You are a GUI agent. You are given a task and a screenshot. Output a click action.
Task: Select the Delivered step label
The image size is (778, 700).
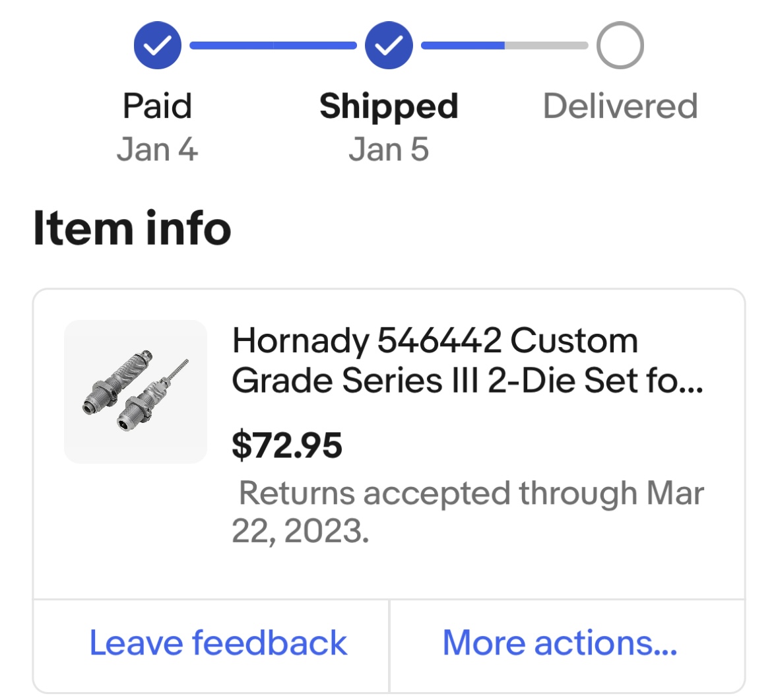(x=620, y=106)
